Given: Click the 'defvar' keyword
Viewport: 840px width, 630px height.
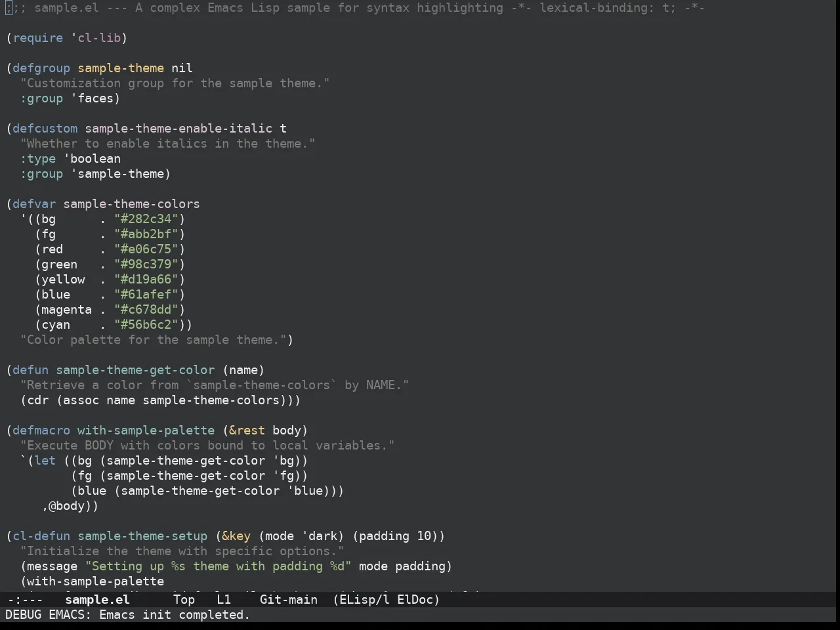Looking at the screenshot, I should (x=34, y=204).
